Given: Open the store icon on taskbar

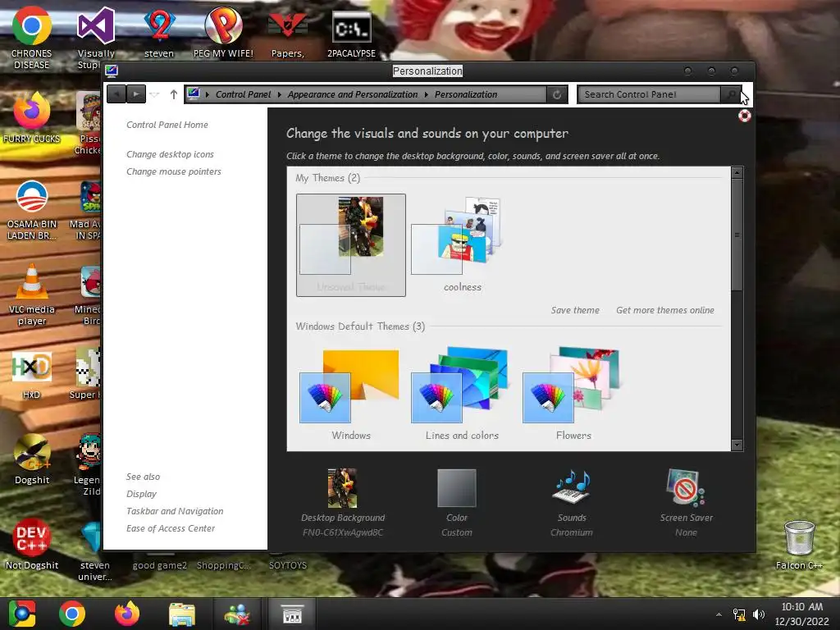Looking at the screenshot, I should [x=293, y=614].
